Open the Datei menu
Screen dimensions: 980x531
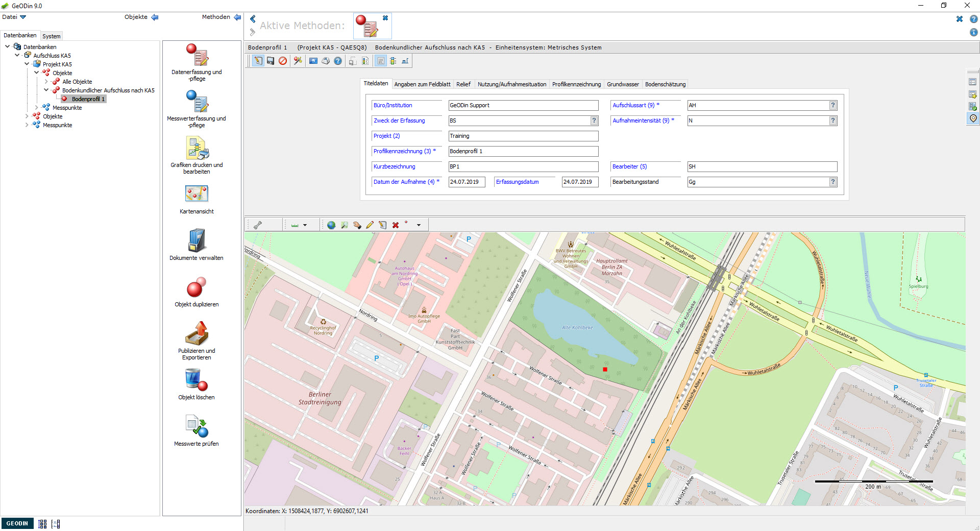tap(14, 17)
